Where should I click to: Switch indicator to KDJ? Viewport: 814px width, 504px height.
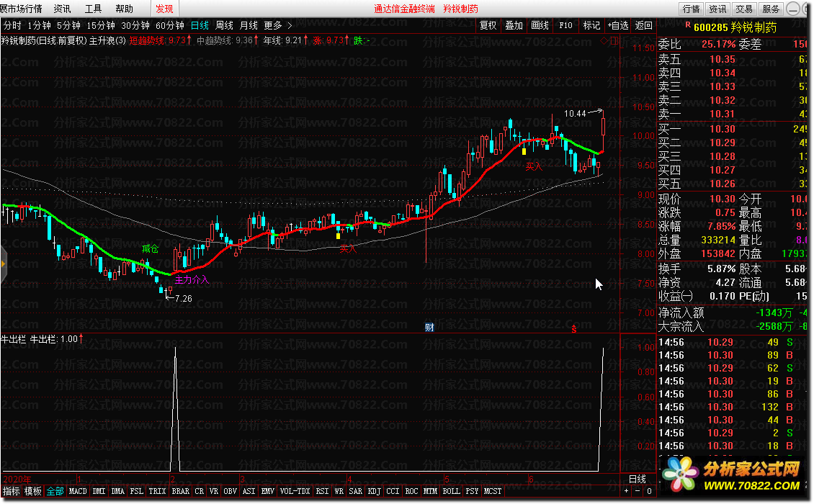[x=375, y=491]
